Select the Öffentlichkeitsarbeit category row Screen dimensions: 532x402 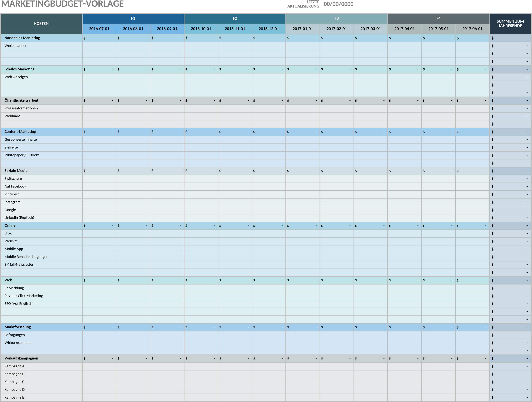[266, 100]
